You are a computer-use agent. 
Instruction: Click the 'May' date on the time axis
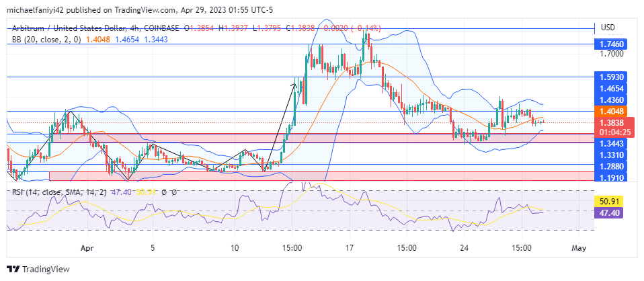coord(579,248)
